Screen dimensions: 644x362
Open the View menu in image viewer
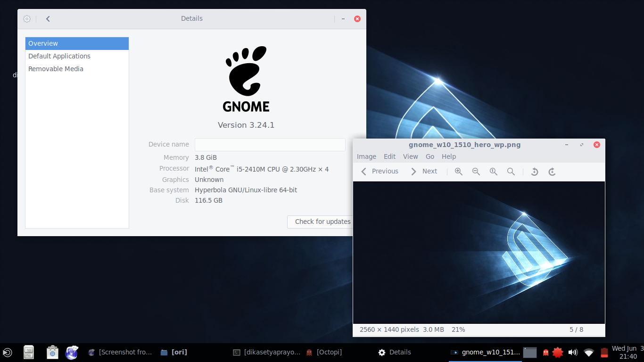click(410, 156)
